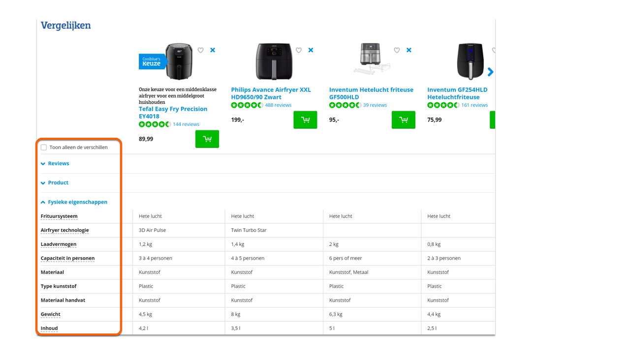Open the 39 reviews link for Inventum
Image resolution: width=631 pixels, height=364 pixels.
click(x=375, y=105)
